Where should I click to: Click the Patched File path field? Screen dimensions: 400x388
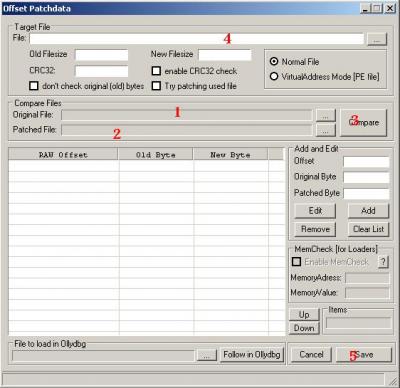coord(187,130)
